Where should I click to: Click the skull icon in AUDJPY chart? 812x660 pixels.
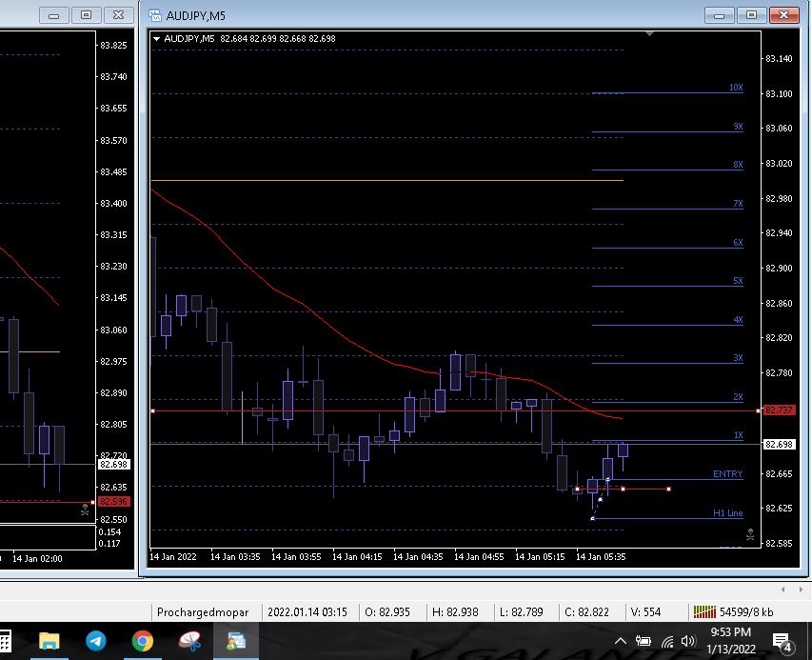click(750, 535)
